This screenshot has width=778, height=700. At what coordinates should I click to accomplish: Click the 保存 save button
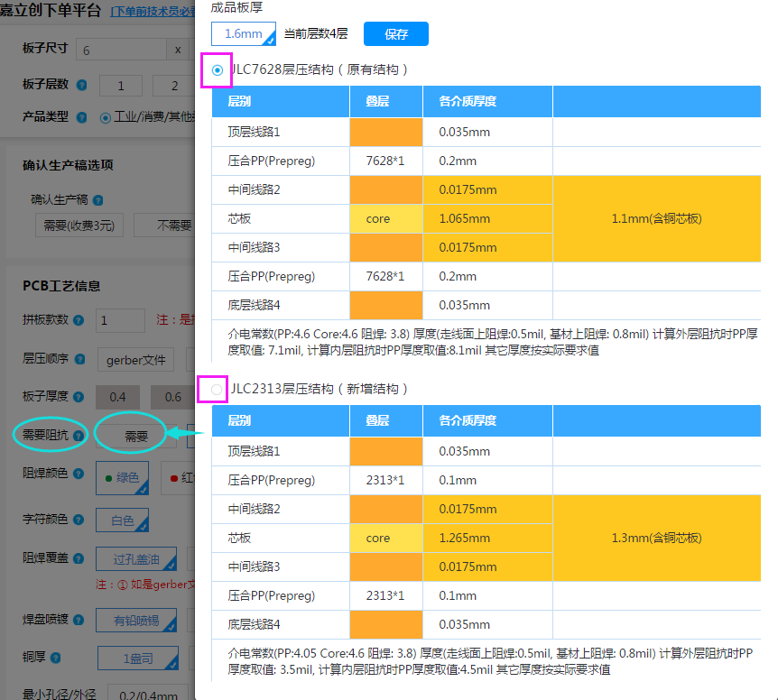[x=395, y=34]
